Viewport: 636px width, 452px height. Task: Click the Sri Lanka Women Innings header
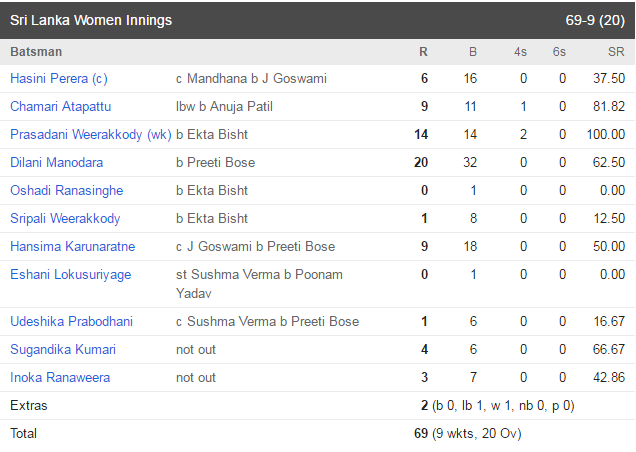(x=91, y=20)
